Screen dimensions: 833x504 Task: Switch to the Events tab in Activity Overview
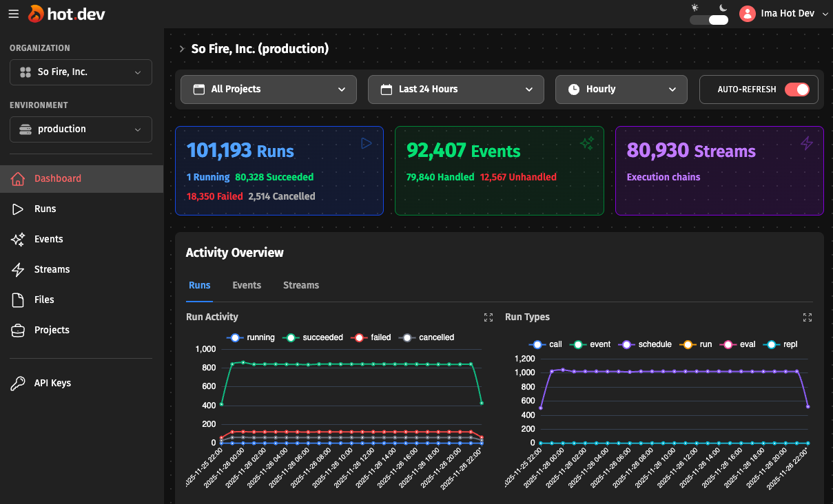tap(246, 285)
